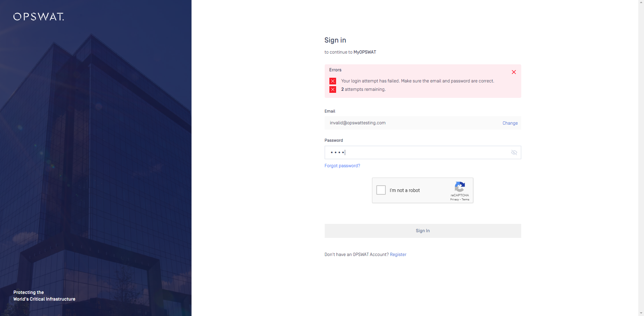
Task: Open the reCAPTCHA Terms link
Action: [x=466, y=199]
